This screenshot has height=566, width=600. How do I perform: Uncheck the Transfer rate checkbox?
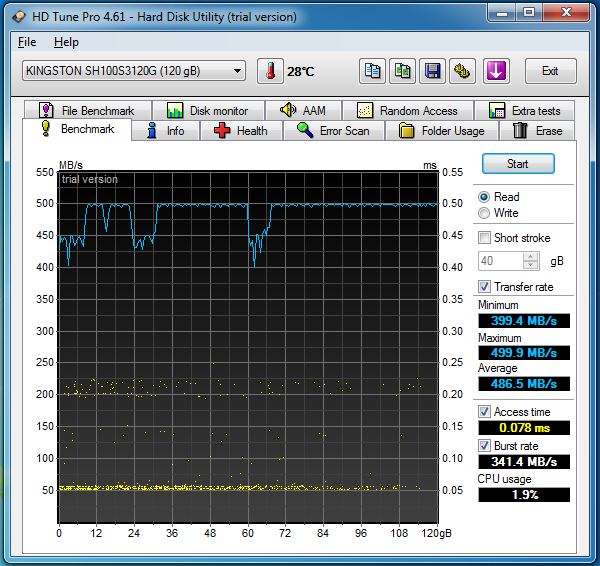pos(485,287)
